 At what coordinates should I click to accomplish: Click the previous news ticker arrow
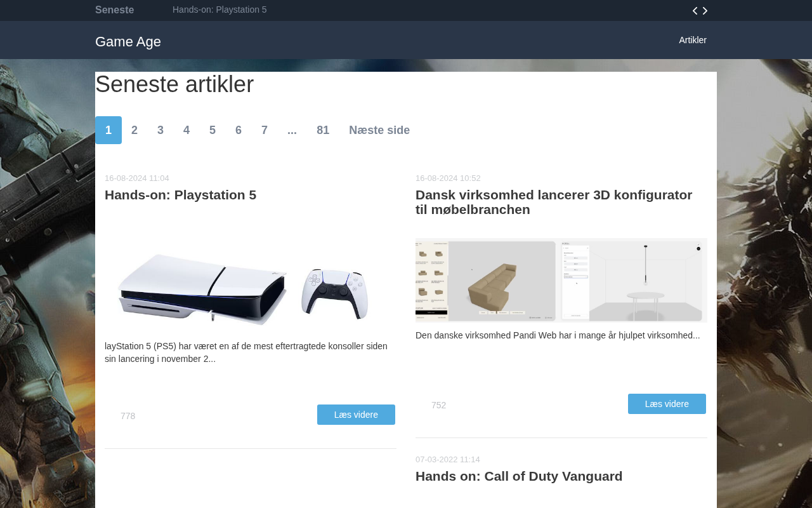(x=695, y=11)
